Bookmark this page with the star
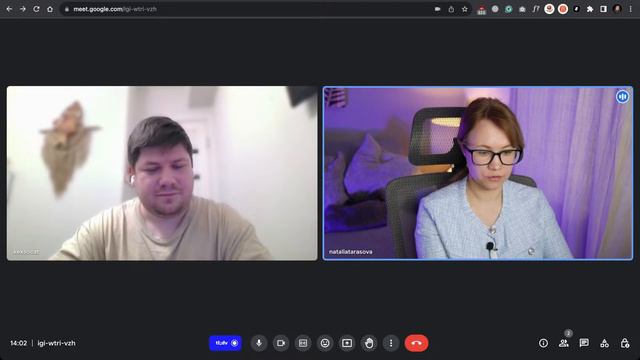Viewport: 640px width, 360px height. pyautogui.click(x=464, y=9)
